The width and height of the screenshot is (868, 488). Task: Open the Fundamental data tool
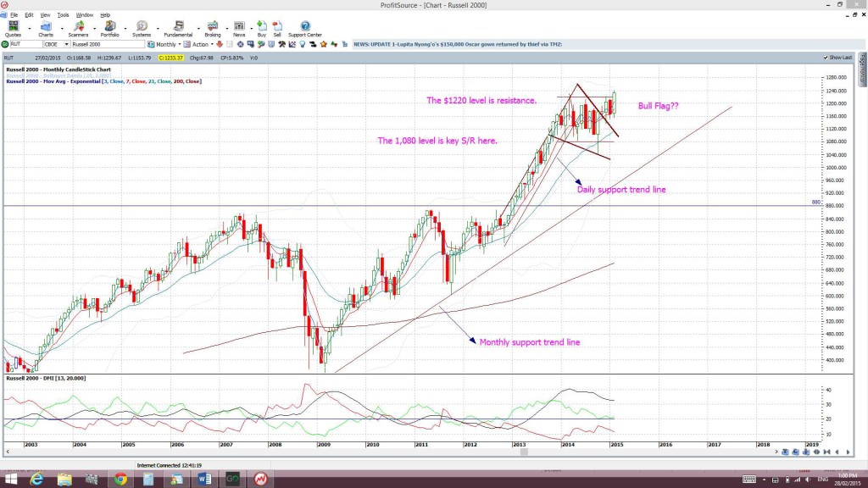tap(178, 29)
